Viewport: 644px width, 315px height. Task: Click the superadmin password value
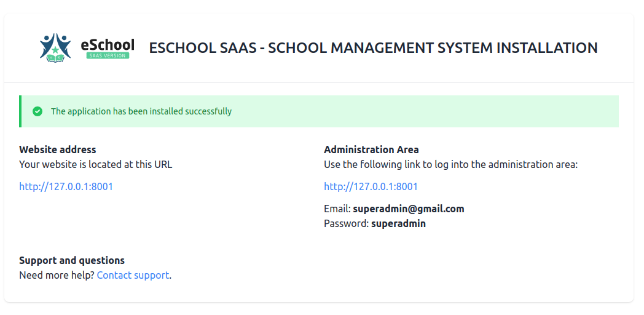click(x=398, y=223)
